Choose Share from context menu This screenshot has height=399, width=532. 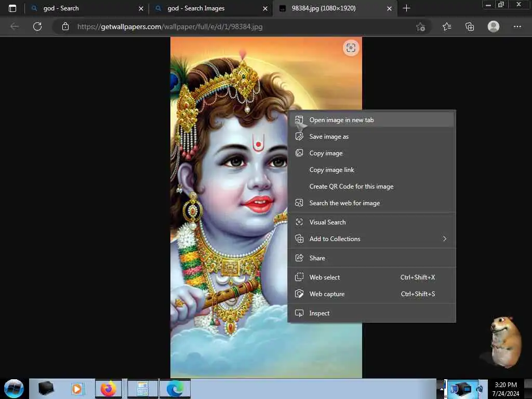[x=371, y=258]
